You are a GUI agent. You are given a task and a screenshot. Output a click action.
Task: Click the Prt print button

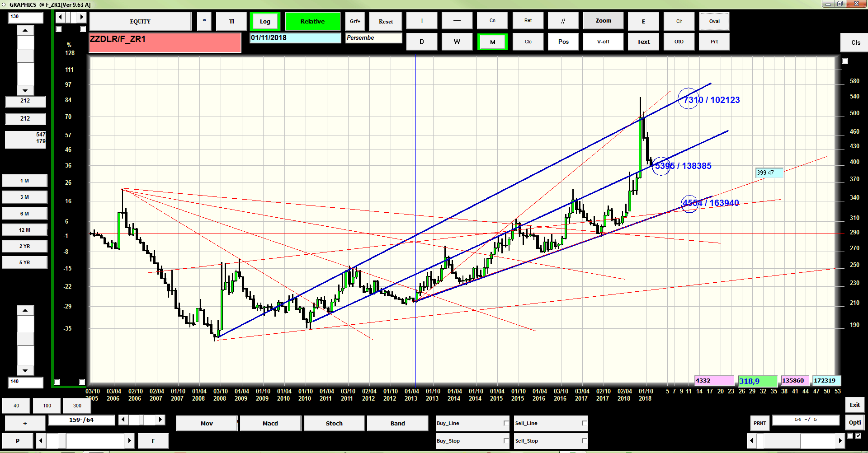[x=714, y=42]
